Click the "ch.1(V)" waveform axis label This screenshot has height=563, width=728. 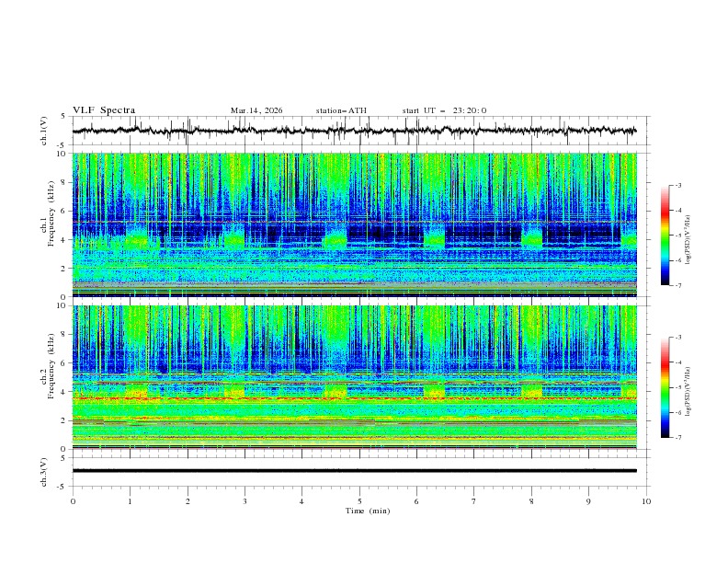tap(44, 131)
